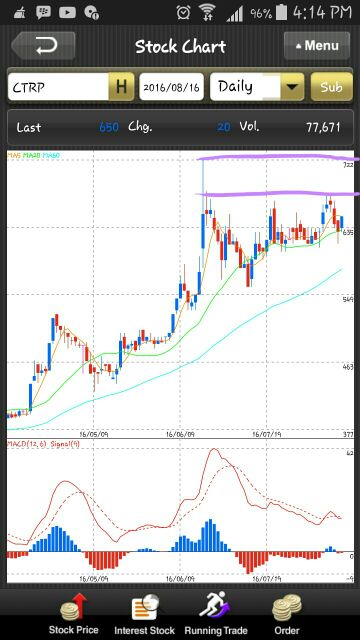The height and width of the screenshot is (640, 360).
Task: Open the Menu button
Action: 317,46
